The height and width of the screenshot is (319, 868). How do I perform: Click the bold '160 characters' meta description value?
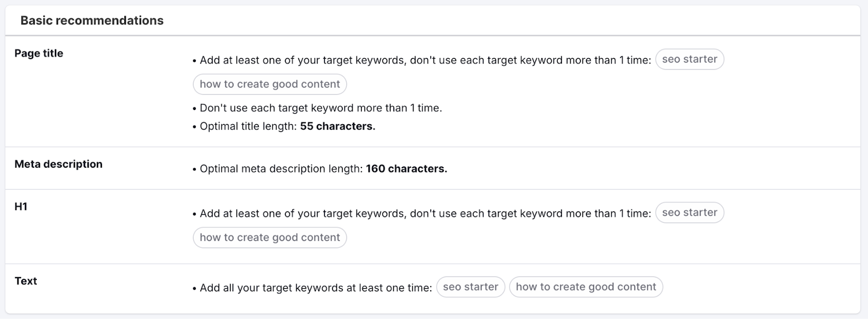tap(407, 169)
